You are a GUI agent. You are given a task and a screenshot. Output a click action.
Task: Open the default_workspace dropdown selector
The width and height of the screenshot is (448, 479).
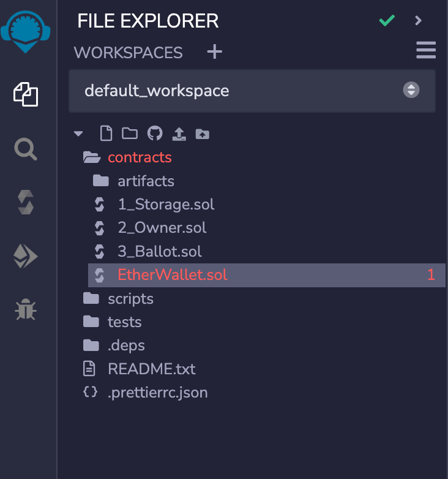[x=252, y=91]
